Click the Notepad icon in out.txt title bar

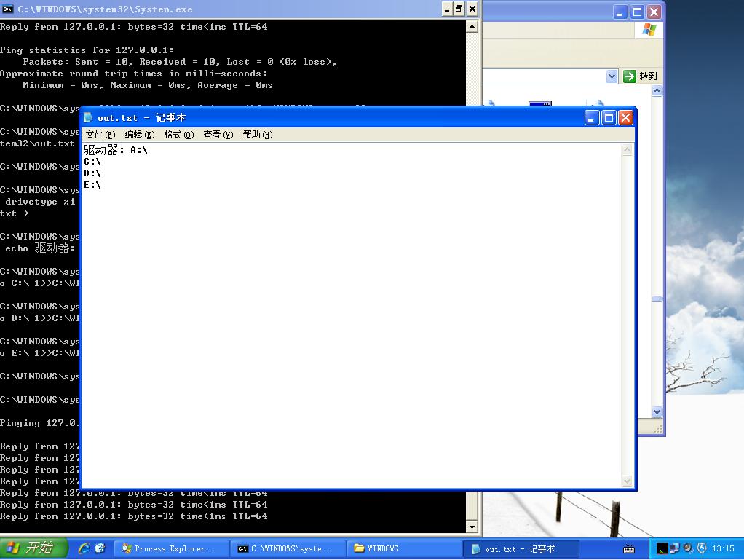[x=89, y=118]
